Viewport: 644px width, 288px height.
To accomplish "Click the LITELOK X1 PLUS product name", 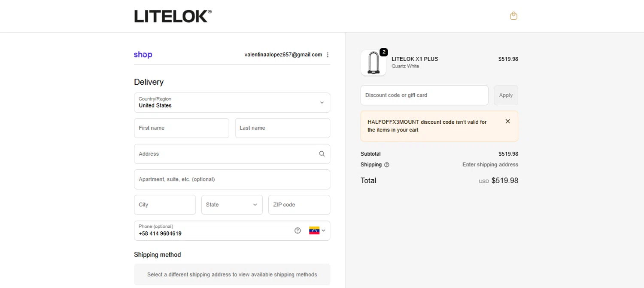I will coord(415,59).
